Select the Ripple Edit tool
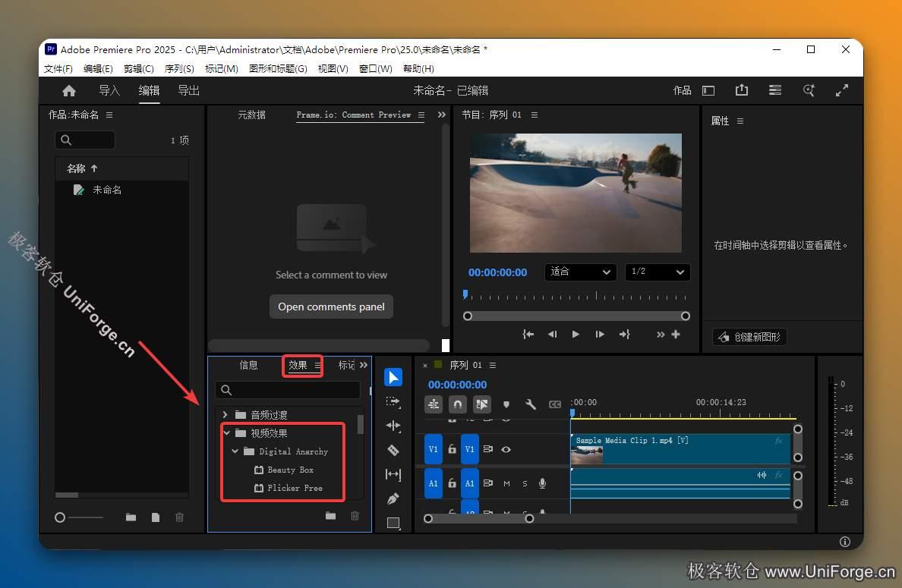Screen dimensions: 902x588 point(393,426)
